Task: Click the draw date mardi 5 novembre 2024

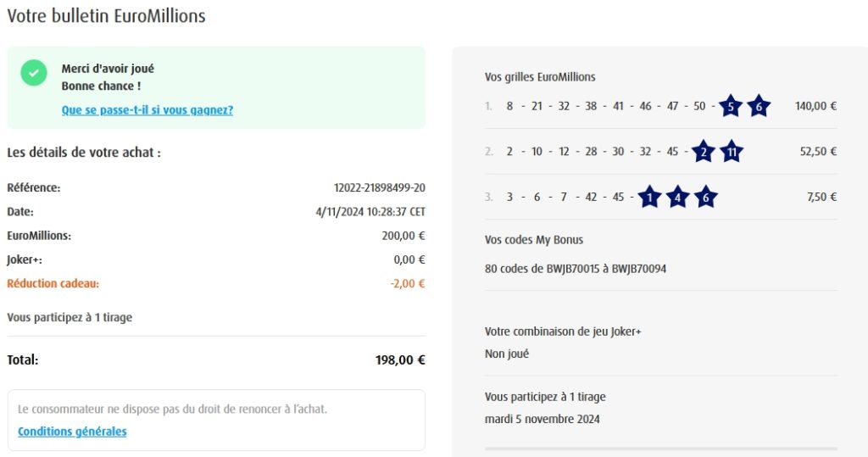Action: [542, 419]
